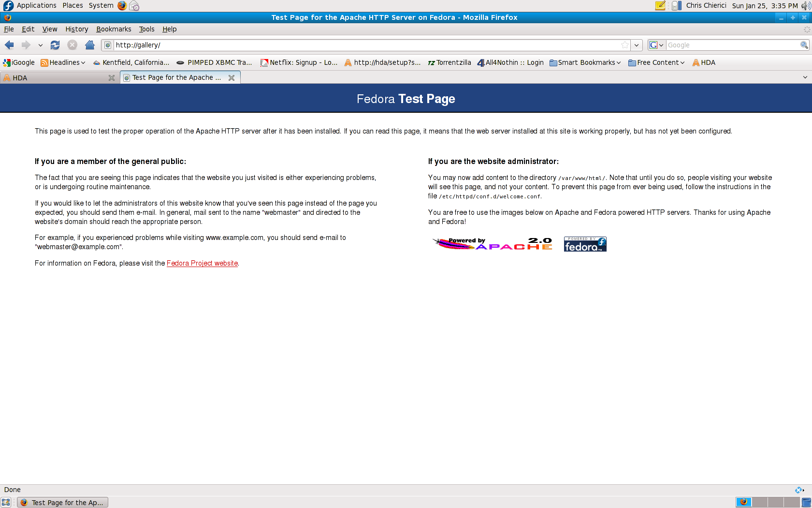The height and width of the screenshot is (508, 812).
Task: Switch to the first workspace in pager
Action: (x=743, y=502)
